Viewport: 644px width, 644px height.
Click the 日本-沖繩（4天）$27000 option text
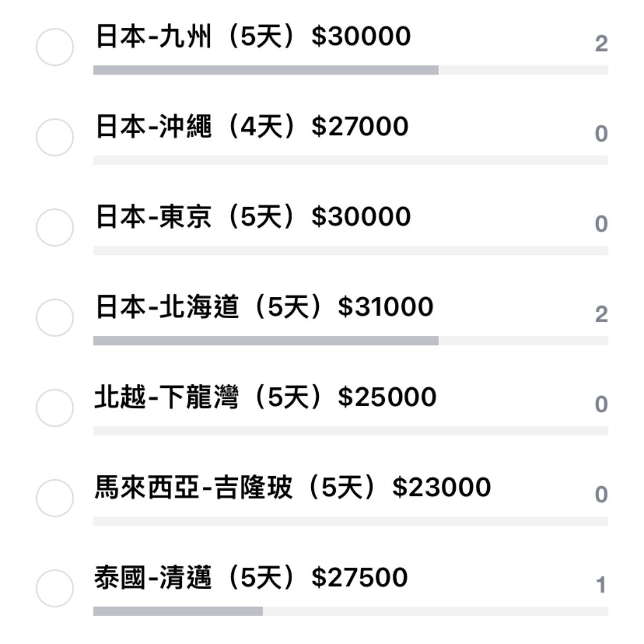252,127
